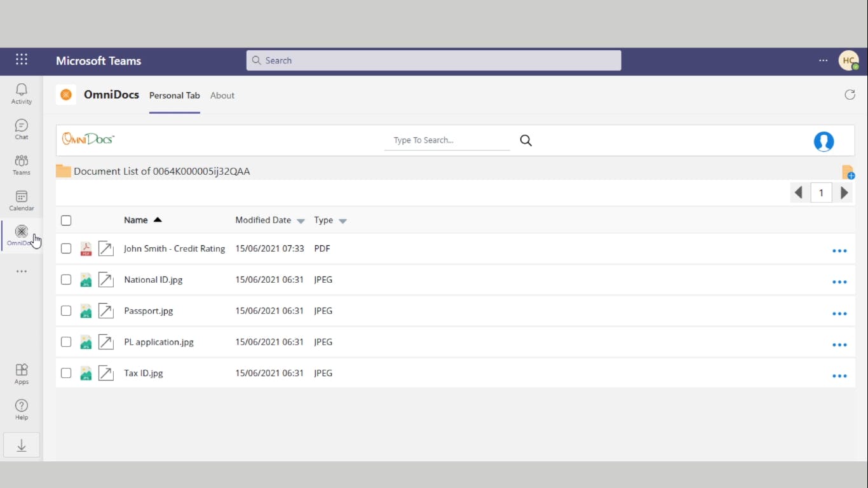This screenshot has width=868, height=488.
Task: Open Passport.jpg via arrow icon
Action: tap(106, 311)
